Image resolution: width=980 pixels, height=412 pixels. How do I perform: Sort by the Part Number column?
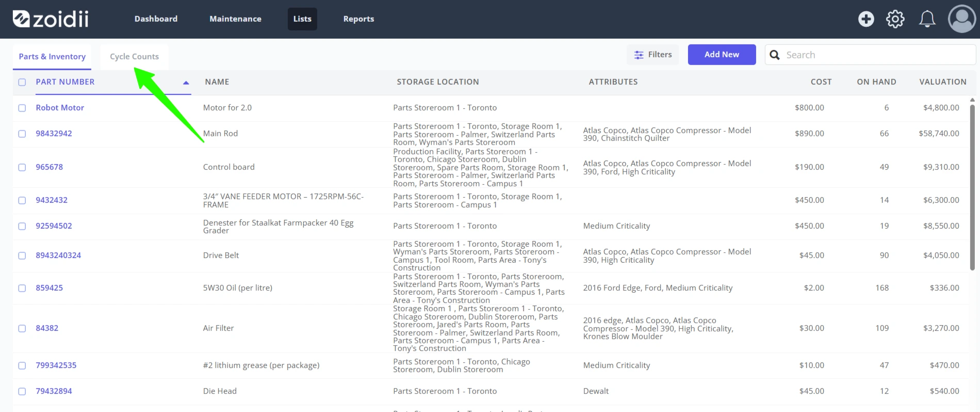tap(65, 82)
